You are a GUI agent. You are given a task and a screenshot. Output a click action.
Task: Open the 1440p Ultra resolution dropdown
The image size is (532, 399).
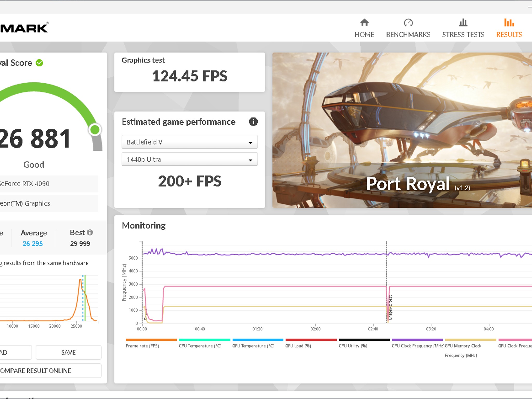coord(190,159)
